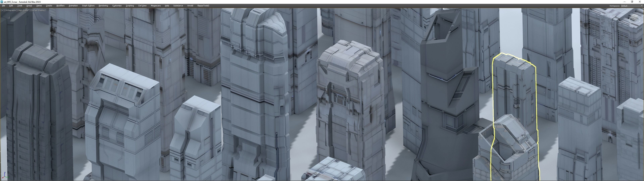Open the Orthographic viewport label menu

(11, 10)
